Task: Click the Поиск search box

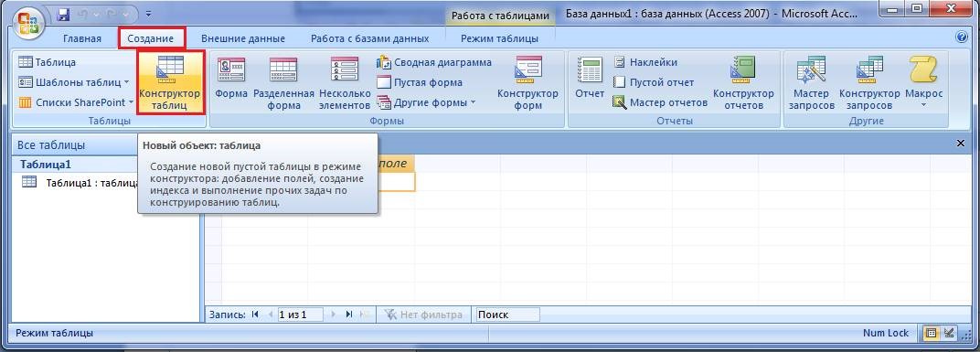Action: tap(507, 315)
